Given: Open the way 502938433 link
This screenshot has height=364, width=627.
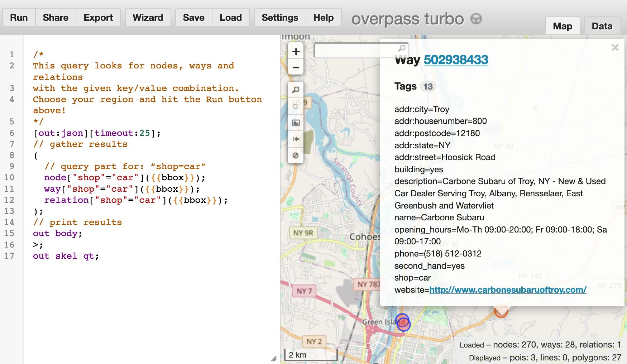Looking at the screenshot, I should pyautogui.click(x=456, y=59).
